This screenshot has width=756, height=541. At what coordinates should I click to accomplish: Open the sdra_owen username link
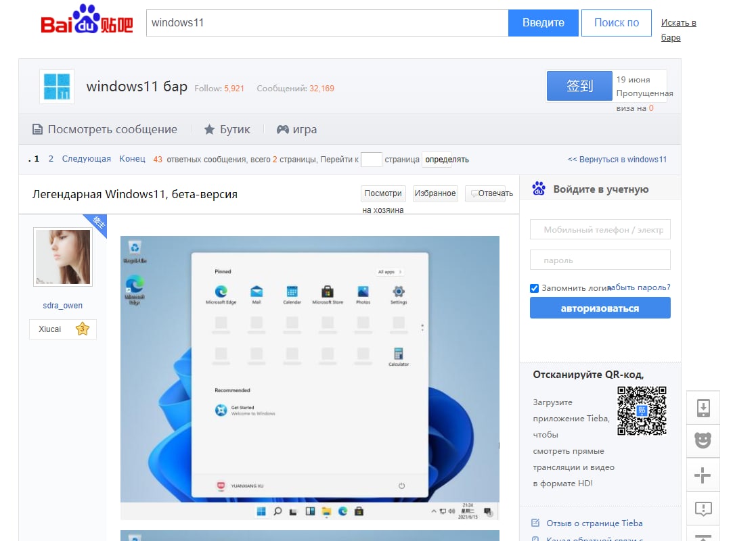pyautogui.click(x=63, y=306)
